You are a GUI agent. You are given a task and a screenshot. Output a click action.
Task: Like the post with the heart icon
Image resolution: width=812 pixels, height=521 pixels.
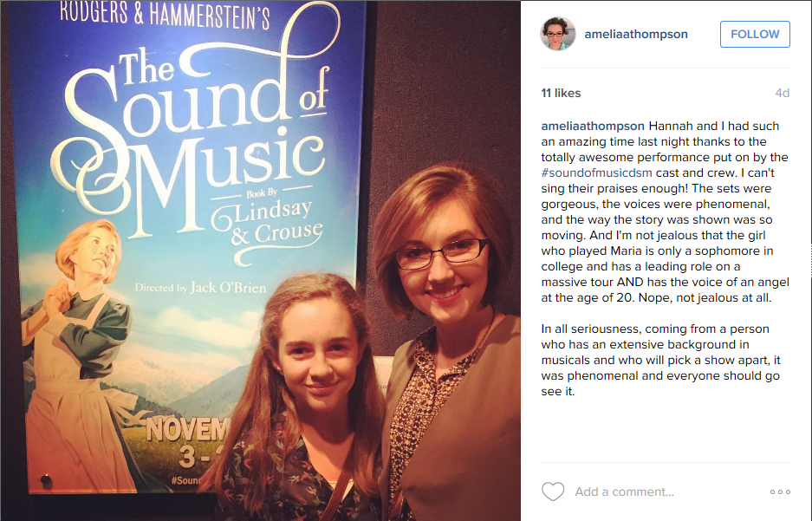tap(553, 492)
